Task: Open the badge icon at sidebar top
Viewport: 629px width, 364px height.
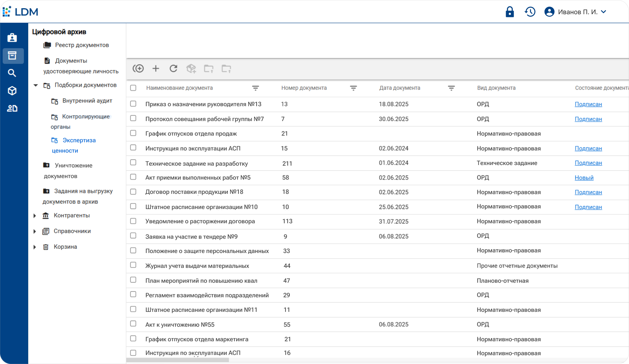Action: point(12,38)
